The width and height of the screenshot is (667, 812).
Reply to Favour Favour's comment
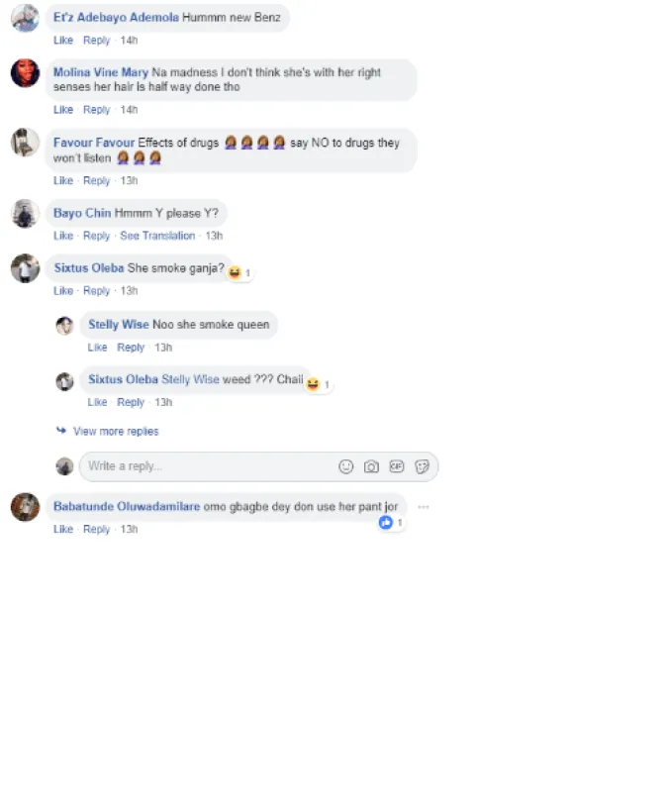pyautogui.click(x=97, y=181)
